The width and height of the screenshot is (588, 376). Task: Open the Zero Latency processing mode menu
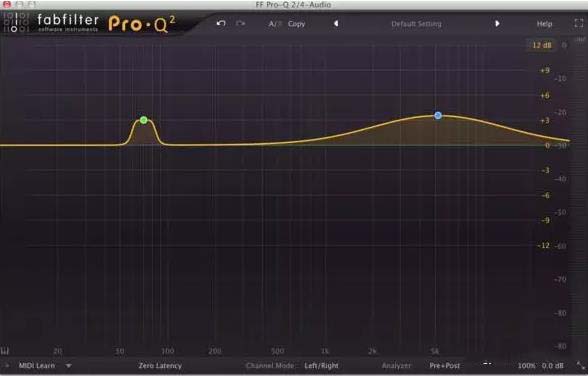(160, 366)
